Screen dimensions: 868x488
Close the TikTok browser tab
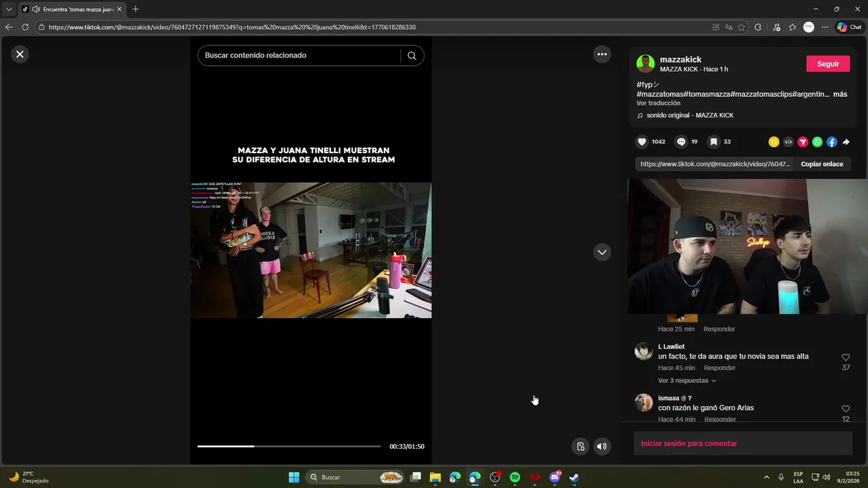click(119, 9)
